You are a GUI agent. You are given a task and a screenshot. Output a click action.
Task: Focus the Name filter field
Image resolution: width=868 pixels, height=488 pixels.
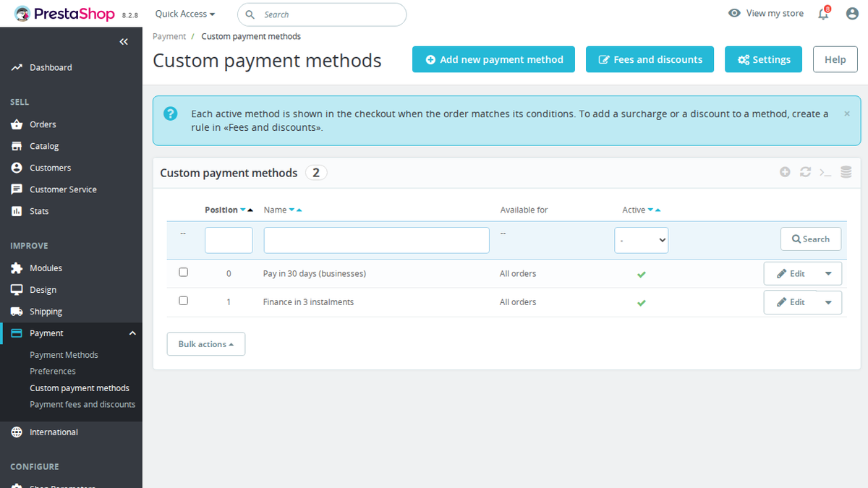(x=376, y=240)
